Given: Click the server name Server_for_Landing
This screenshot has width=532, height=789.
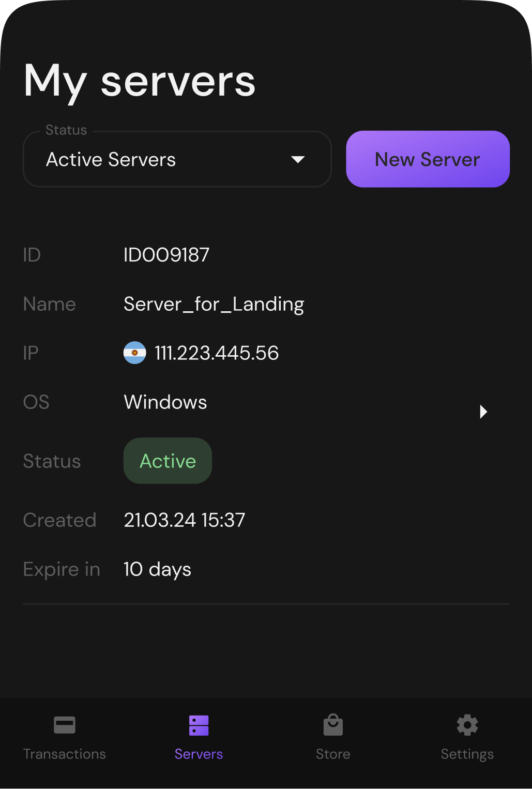Looking at the screenshot, I should (x=214, y=304).
